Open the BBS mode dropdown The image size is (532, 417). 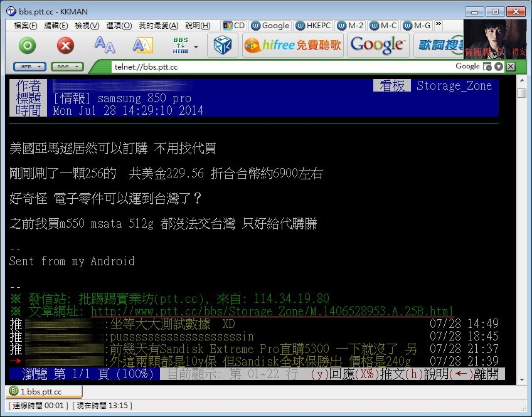pos(67,67)
